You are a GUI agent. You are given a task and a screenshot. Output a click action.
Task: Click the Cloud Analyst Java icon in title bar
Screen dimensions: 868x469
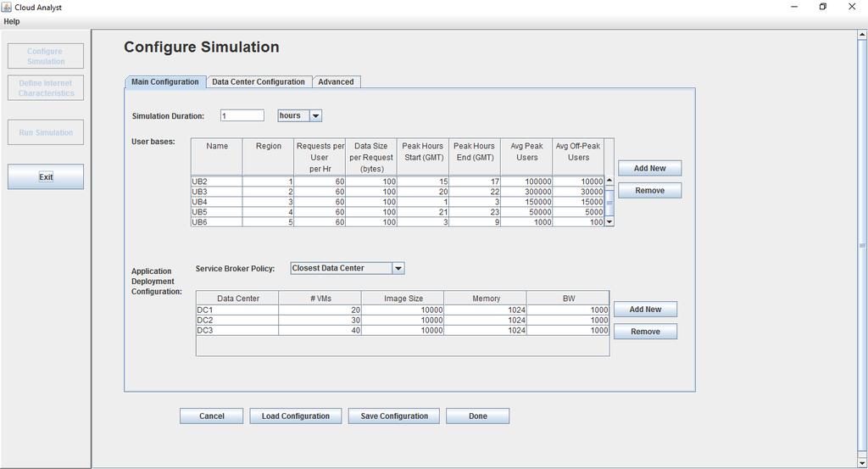click(x=7, y=7)
